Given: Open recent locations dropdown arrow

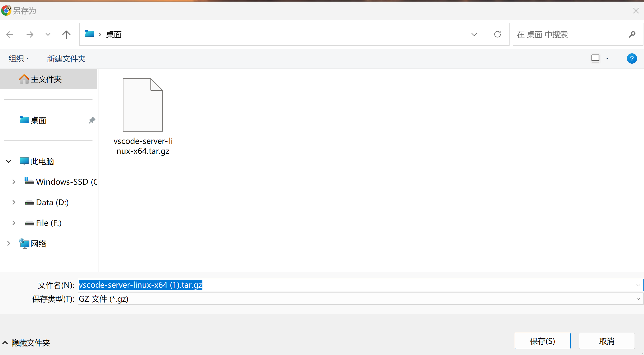Looking at the screenshot, I should coord(48,35).
